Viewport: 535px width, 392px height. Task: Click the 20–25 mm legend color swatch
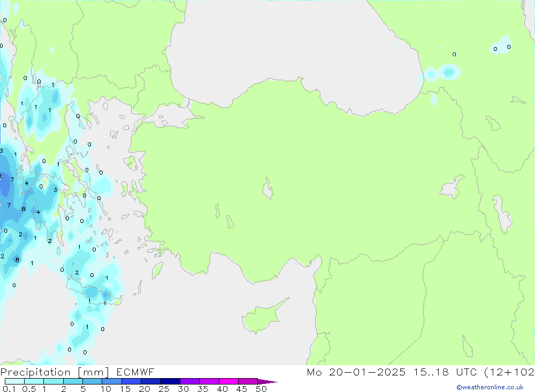pyautogui.click(x=150, y=381)
